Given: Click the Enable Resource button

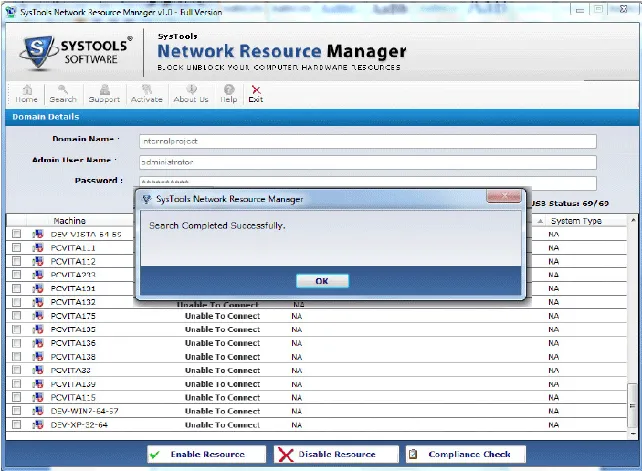Looking at the screenshot, I should pos(207,454).
